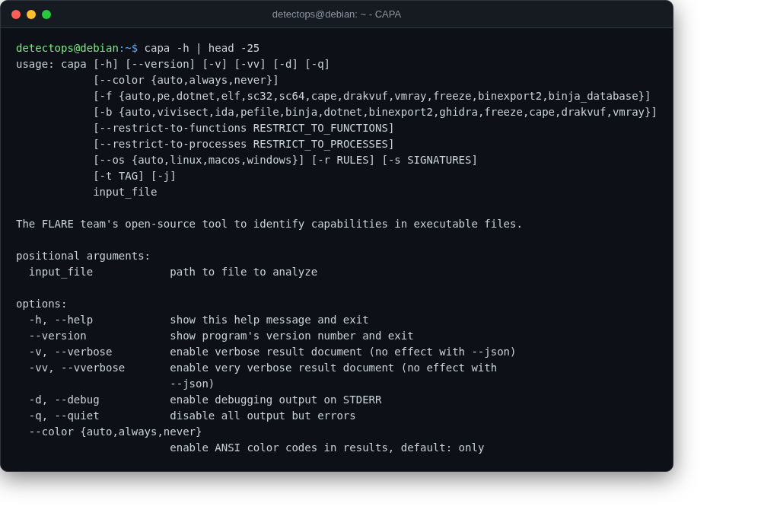Click the wrapped '--json)' continuation line

(x=193, y=384)
